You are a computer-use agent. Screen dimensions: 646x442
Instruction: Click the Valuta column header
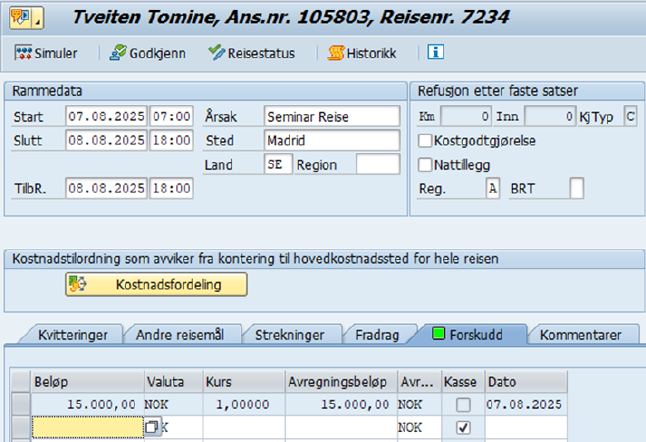(x=173, y=381)
